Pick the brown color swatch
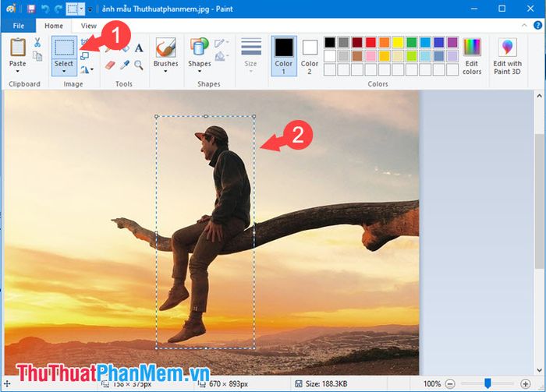The image size is (546, 392). 357,56
